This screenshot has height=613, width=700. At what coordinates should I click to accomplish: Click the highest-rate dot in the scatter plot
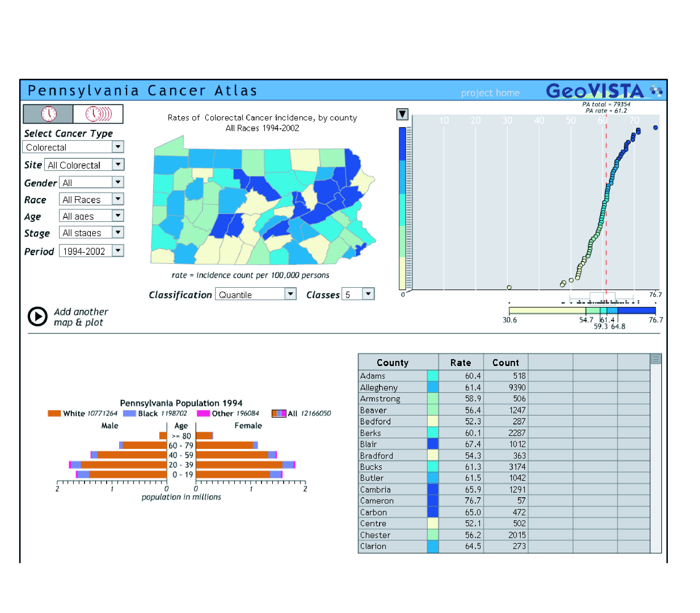tap(655, 127)
